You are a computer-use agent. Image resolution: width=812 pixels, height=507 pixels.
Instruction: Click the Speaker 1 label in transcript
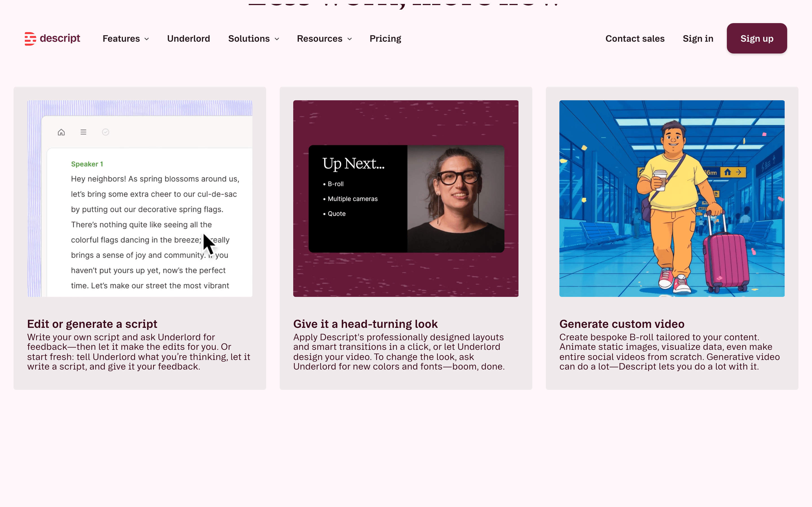click(87, 164)
